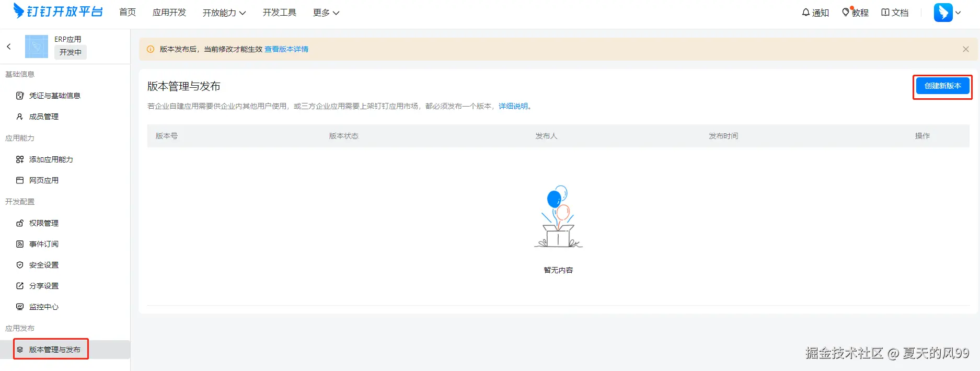Click the 暂无内容 empty-state text
The height and width of the screenshot is (371, 980).
tap(558, 270)
